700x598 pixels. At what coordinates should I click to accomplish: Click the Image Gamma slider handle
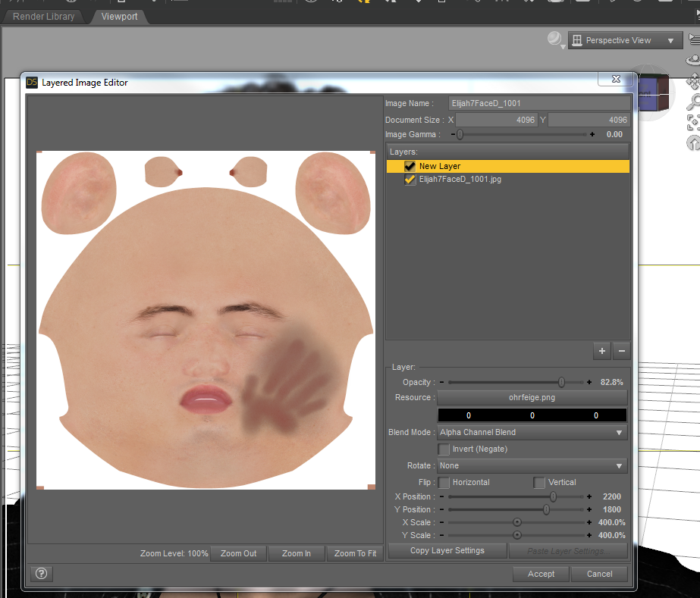(x=460, y=134)
